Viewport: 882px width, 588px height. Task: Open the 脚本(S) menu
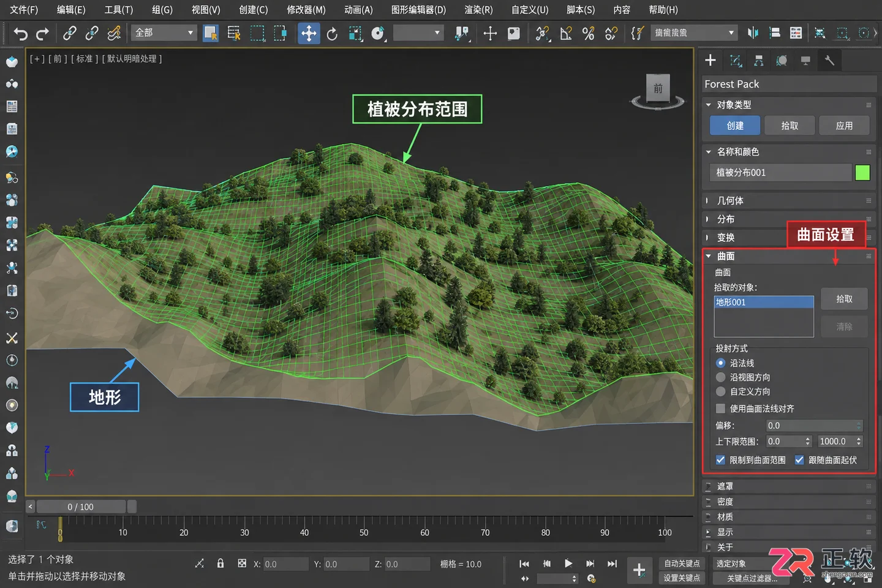(x=581, y=10)
